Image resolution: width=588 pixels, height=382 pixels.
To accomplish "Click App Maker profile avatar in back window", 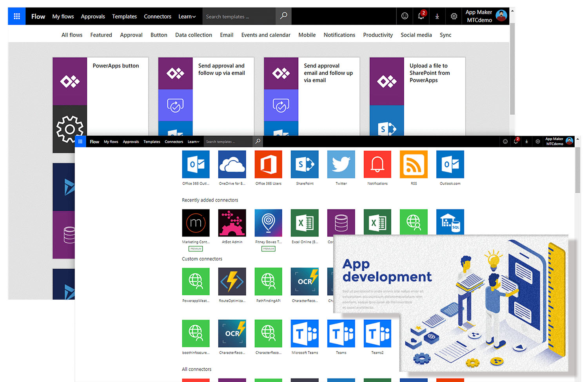I will pyautogui.click(x=501, y=16).
